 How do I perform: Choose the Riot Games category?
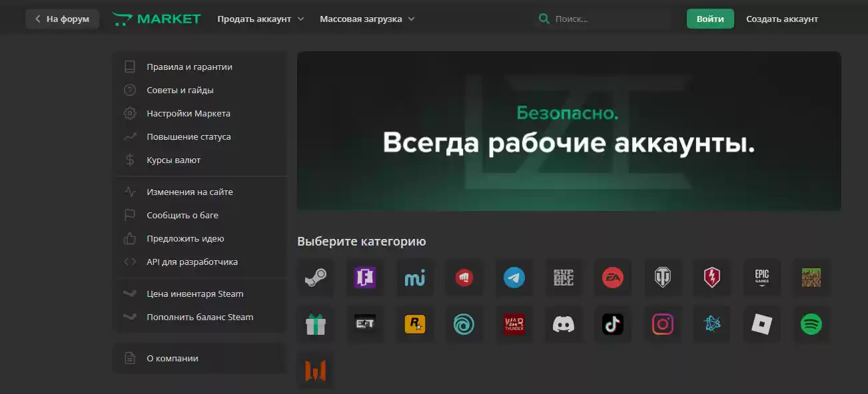pos(464,278)
